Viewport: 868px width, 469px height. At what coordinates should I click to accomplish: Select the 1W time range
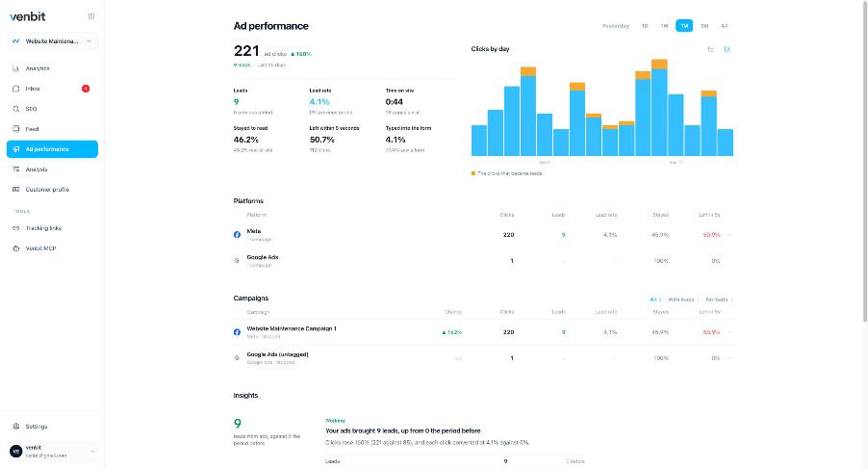[x=664, y=26]
